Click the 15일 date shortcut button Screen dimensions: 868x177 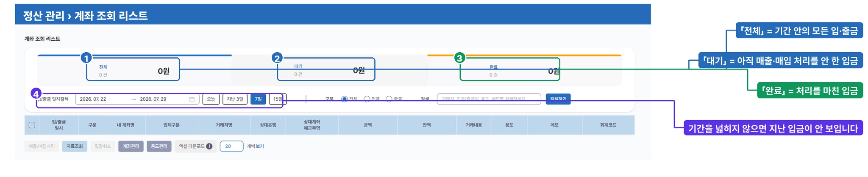278,99
